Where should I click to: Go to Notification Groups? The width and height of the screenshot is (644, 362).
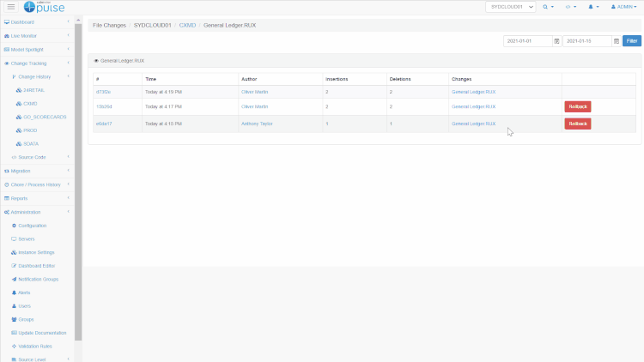point(37,279)
